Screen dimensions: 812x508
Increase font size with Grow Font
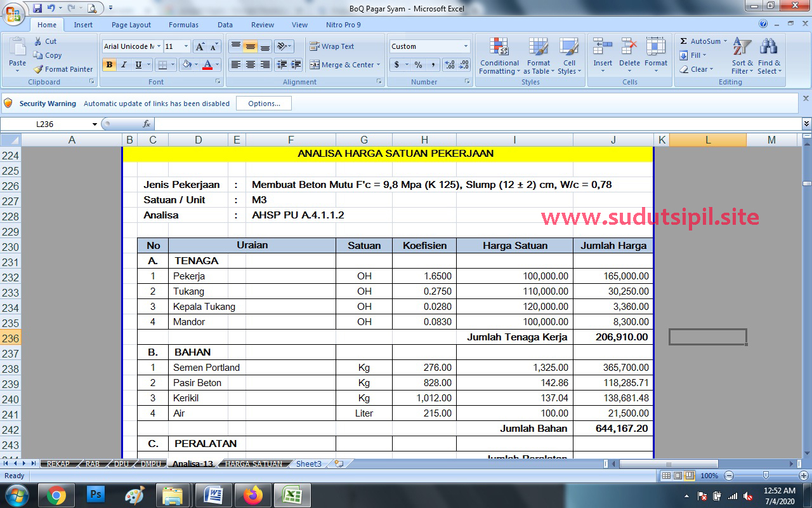(200, 46)
